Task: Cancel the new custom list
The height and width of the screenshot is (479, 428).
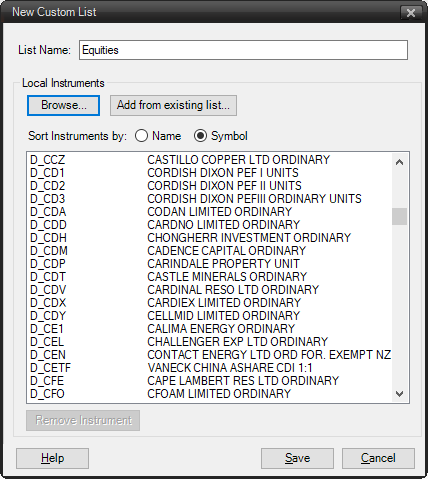Action: point(378,458)
